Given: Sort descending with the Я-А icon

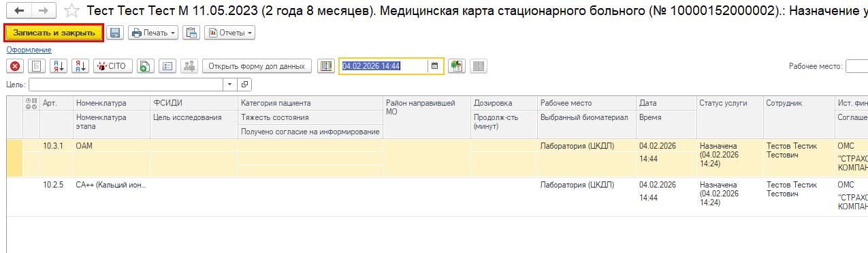Looking at the screenshot, I should point(80,66).
